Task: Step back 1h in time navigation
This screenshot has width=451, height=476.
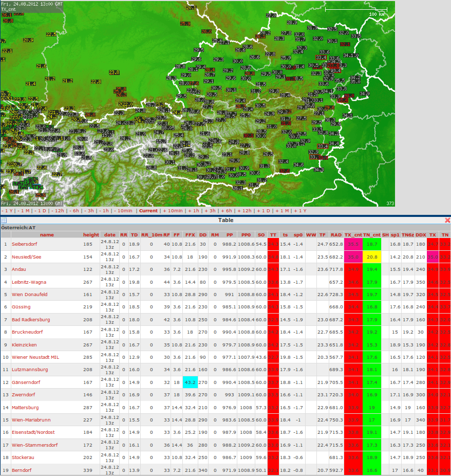Action: (104, 211)
